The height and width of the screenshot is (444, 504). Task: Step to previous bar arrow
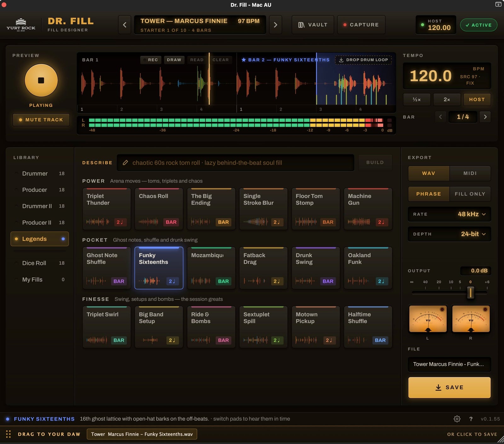pos(440,117)
